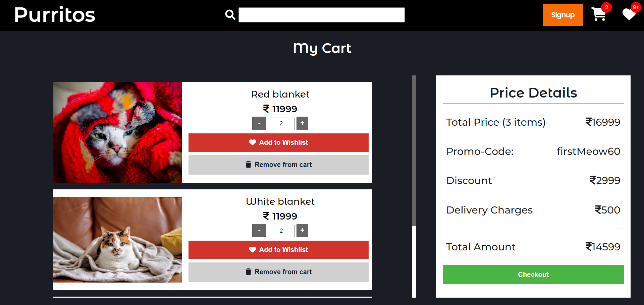644x305 pixels.
Task: Decrease White blanket quantity with minus stepper
Action: [259, 231]
